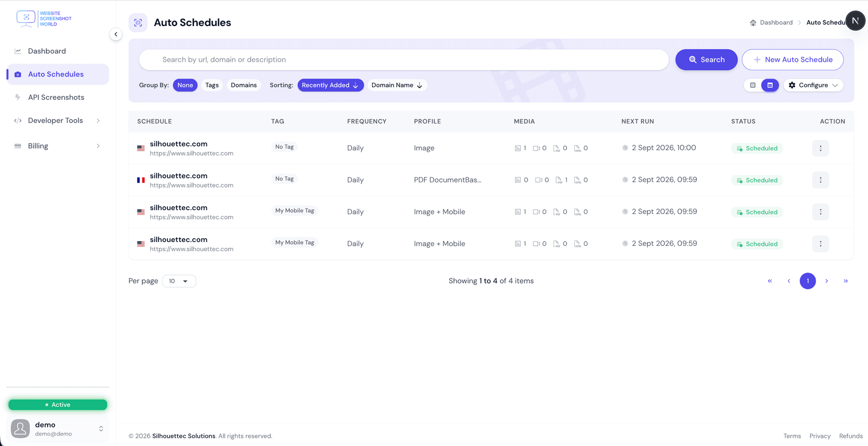The height and width of the screenshot is (446, 868).
Task: Expand the Billing submenu
Action: coord(58,146)
